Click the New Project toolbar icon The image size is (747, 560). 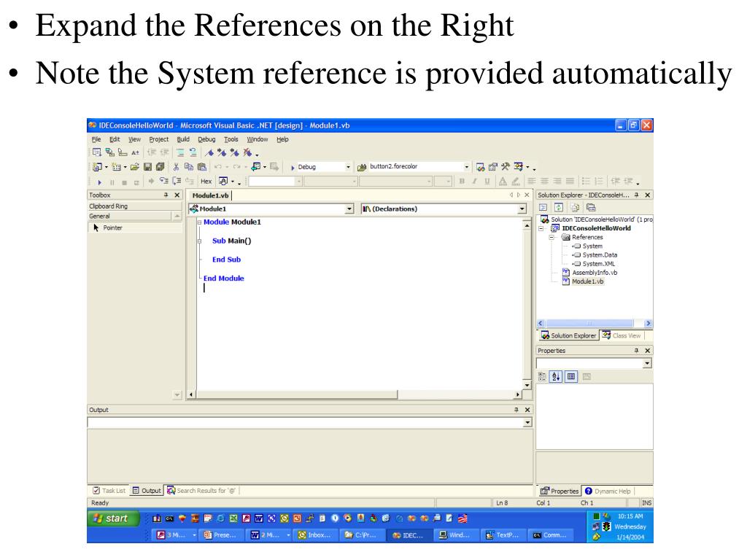pyautogui.click(x=97, y=167)
